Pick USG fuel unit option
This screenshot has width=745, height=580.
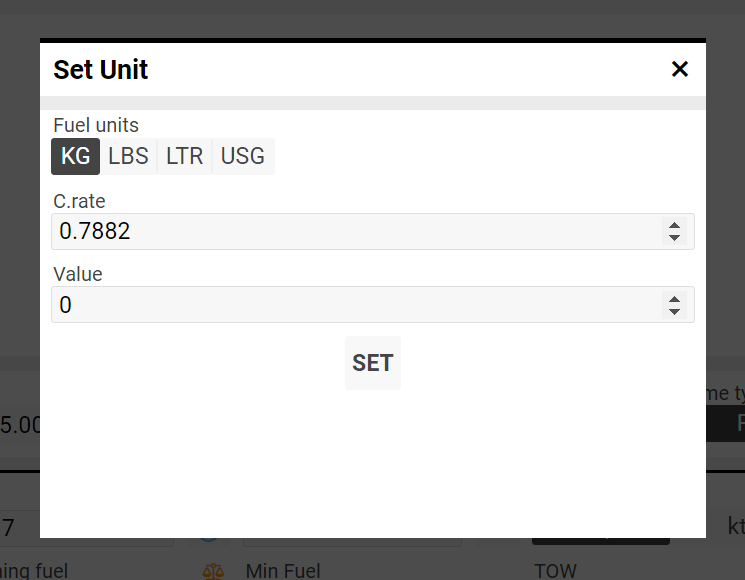(x=243, y=156)
